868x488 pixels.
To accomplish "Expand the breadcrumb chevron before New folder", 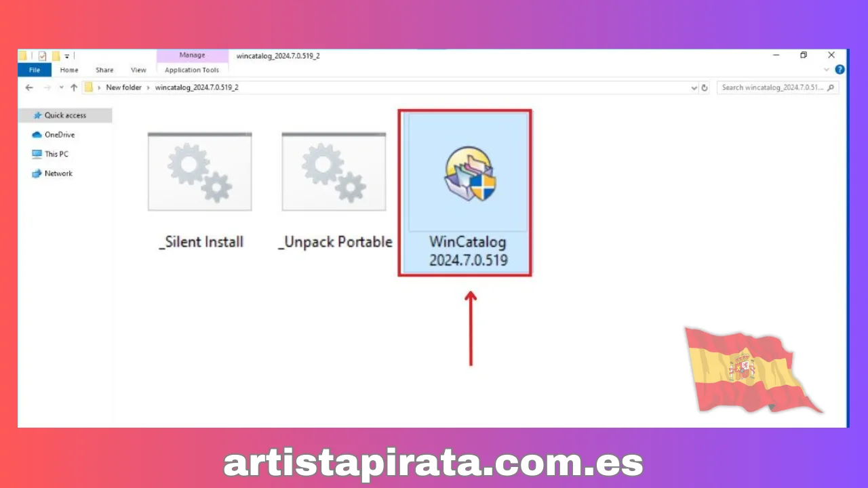I will point(100,87).
